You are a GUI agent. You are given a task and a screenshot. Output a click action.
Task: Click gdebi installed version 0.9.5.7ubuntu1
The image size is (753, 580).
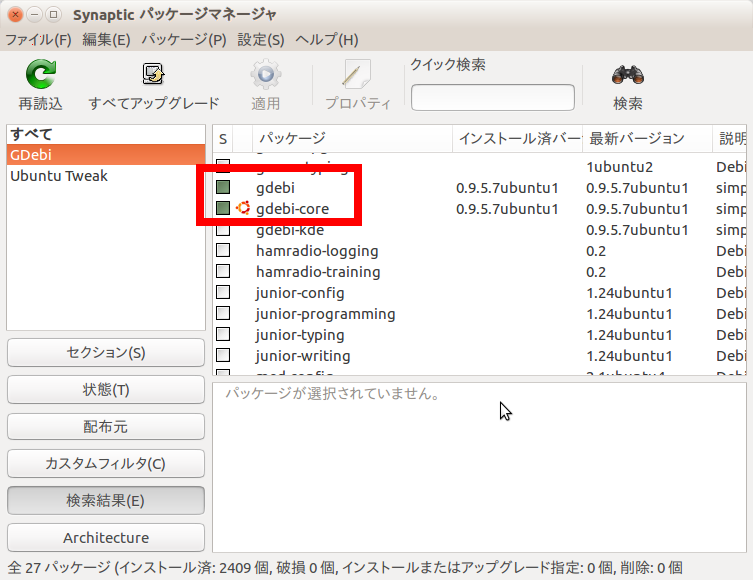tap(507, 188)
